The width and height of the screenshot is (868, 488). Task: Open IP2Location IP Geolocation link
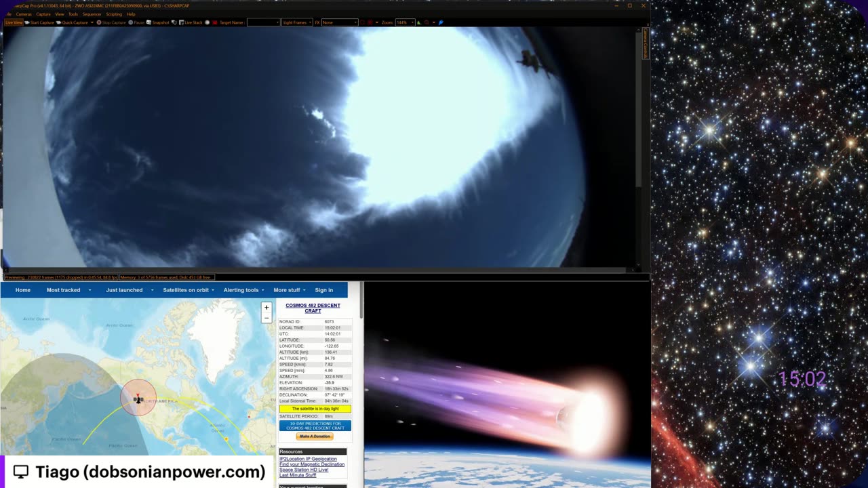pos(308,459)
